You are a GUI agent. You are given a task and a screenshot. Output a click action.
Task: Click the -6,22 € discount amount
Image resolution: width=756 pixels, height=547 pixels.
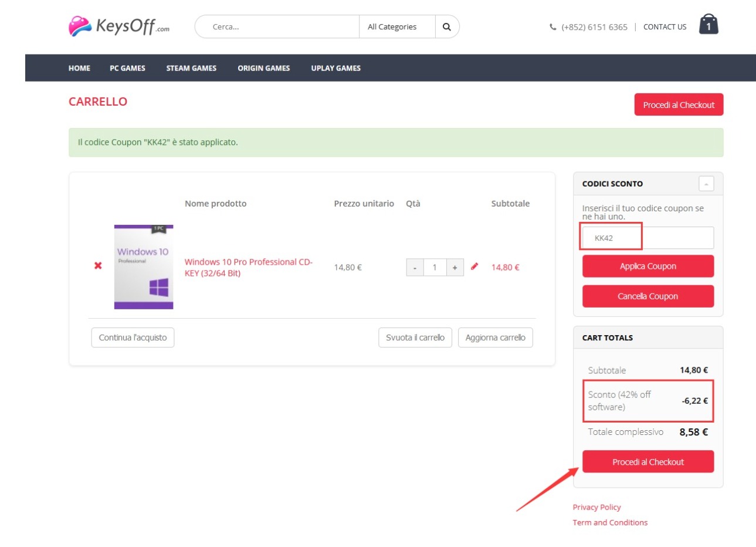pos(695,401)
